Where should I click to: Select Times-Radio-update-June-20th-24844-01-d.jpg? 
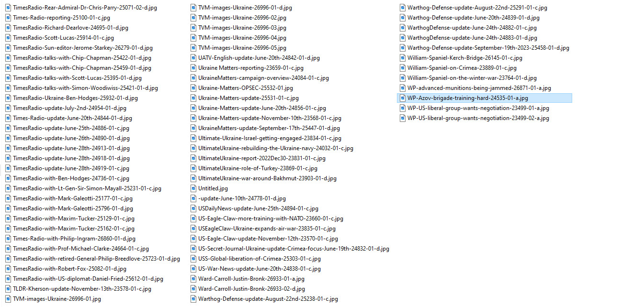[x=72, y=118]
